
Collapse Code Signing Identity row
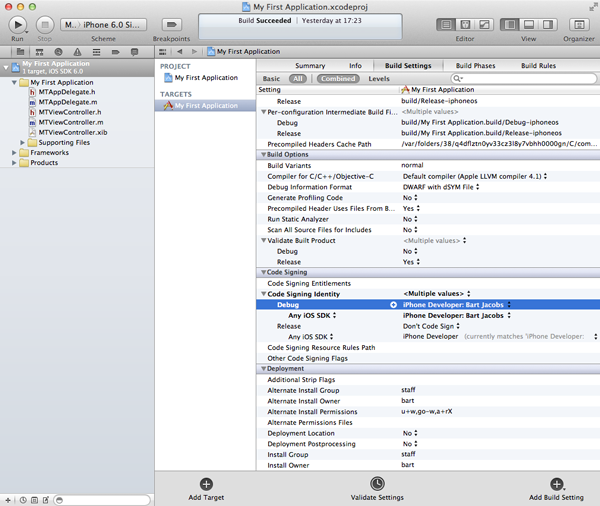point(263,294)
